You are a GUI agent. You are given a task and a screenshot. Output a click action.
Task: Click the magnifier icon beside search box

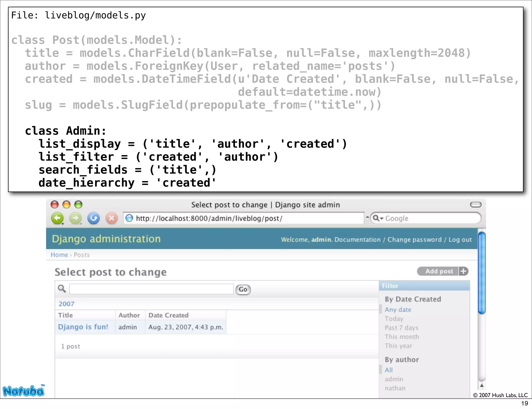tap(62, 289)
